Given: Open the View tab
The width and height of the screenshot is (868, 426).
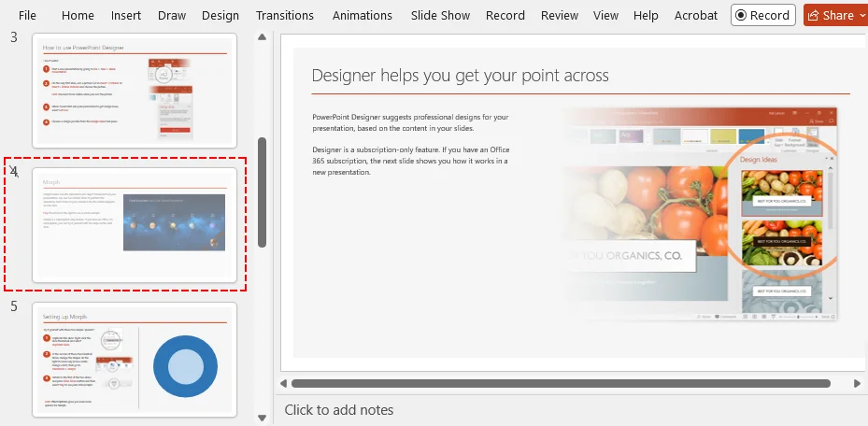Looking at the screenshot, I should click(x=605, y=16).
